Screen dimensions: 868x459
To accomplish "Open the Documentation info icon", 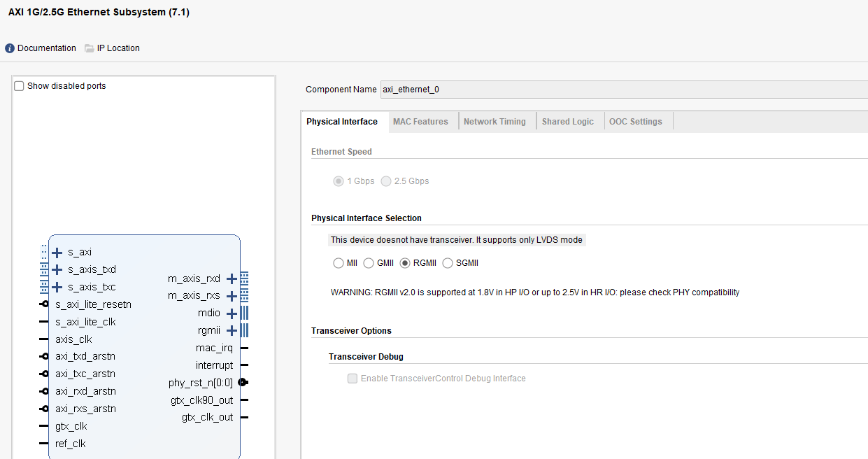I will pyautogui.click(x=10, y=48).
